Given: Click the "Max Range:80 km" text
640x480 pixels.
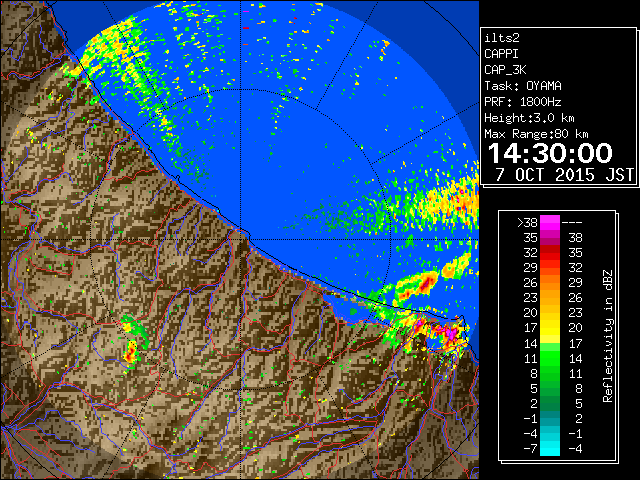Looking at the screenshot, I should pyautogui.click(x=536, y=134).
